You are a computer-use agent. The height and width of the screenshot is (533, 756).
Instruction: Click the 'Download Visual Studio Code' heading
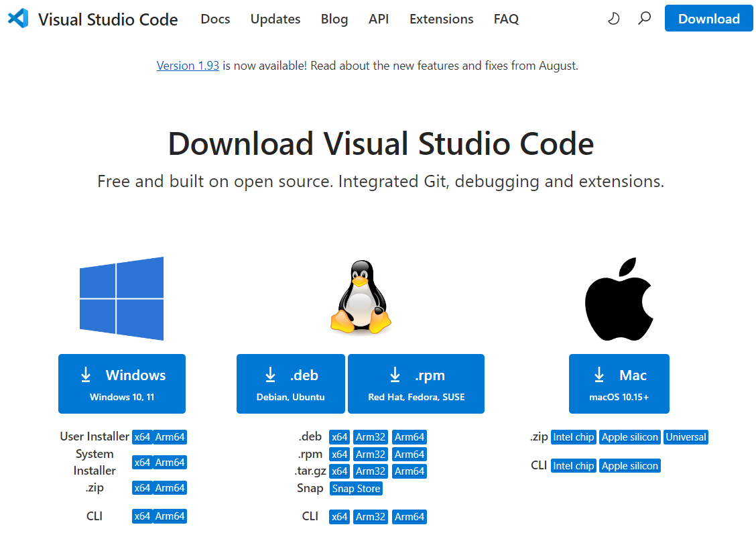pos(381,143)
